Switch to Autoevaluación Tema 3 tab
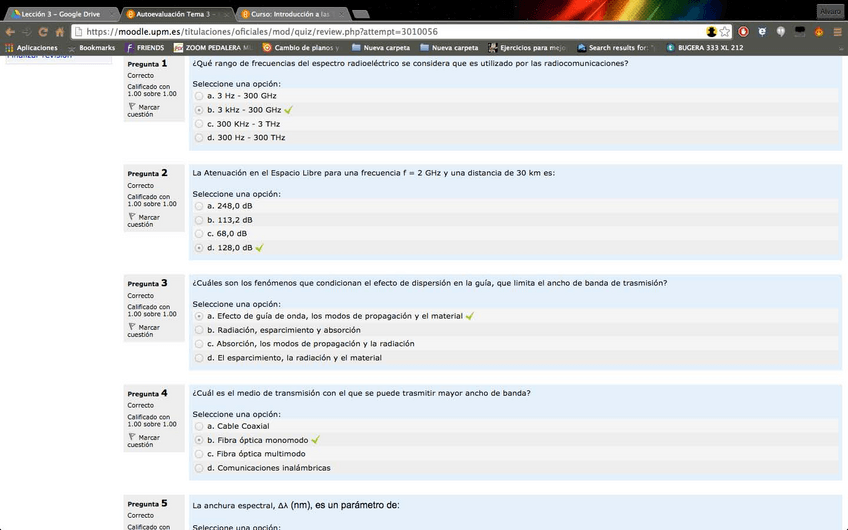The image size is (848, 530). 176,14
